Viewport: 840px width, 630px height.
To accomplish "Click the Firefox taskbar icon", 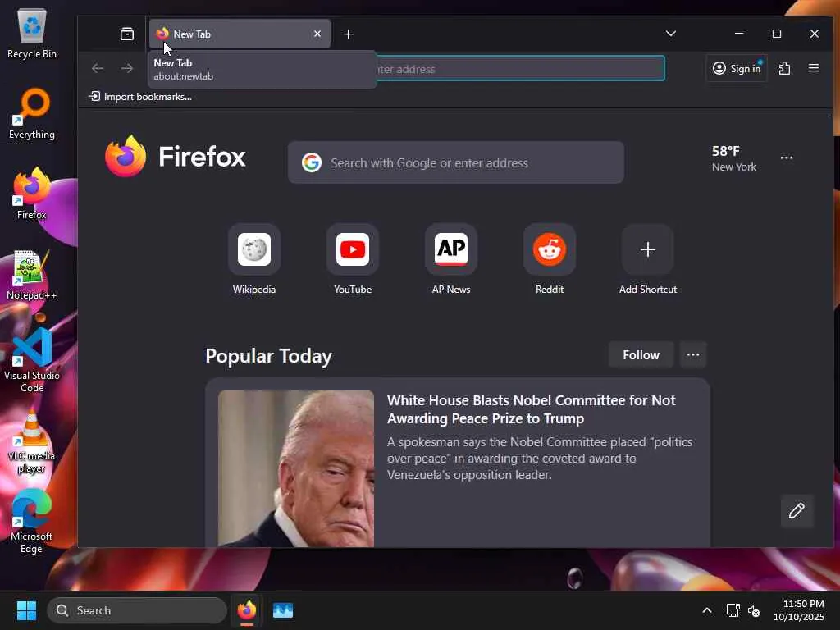I will [x=246, y=610].
